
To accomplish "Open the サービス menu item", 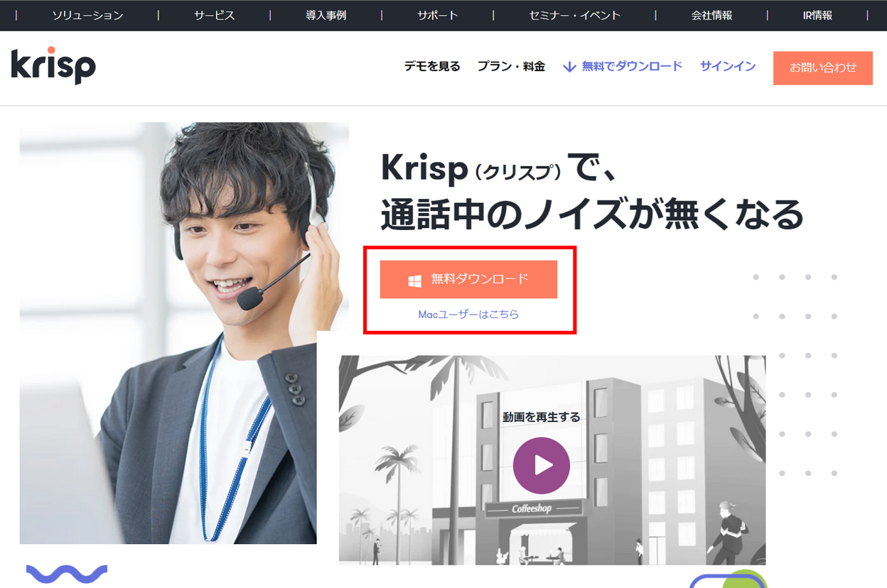I will [215, 15].
